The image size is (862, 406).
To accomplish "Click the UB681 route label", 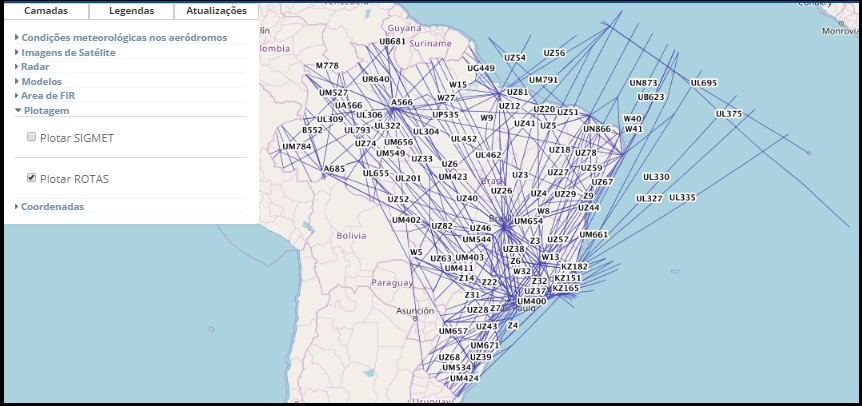I will coord(393,42).
